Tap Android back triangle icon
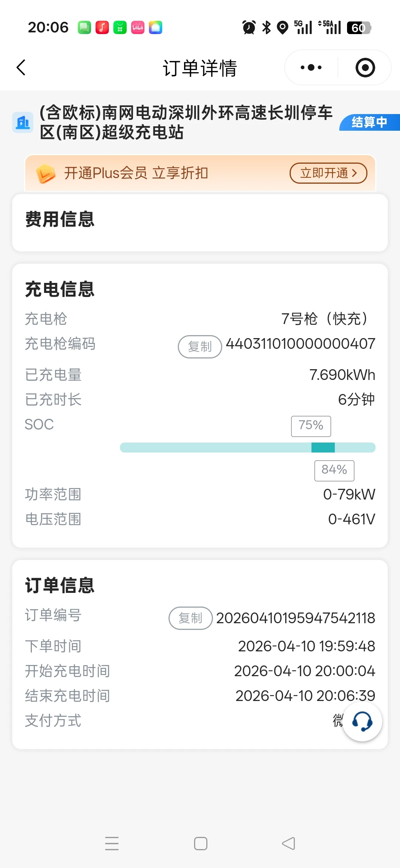This screenshot has width=400, height=868. pyautogui.click(x=289, y=844)
